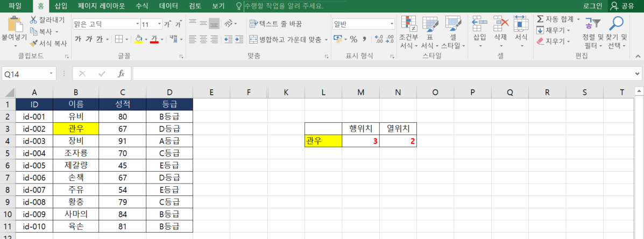
Task: Switch to the 보기 (View) tab
Action: (218, 6)
